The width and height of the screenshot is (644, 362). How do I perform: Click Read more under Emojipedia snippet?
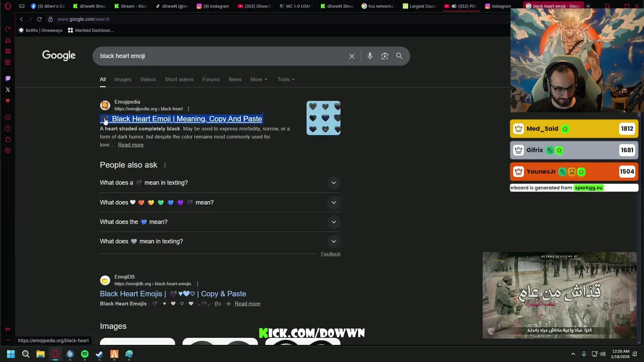click(131, 145)
